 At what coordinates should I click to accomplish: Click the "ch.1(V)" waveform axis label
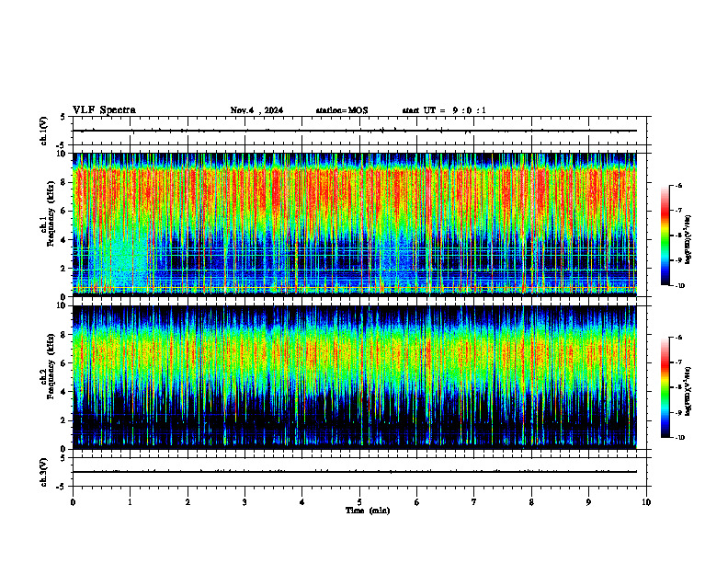(44, 131)
